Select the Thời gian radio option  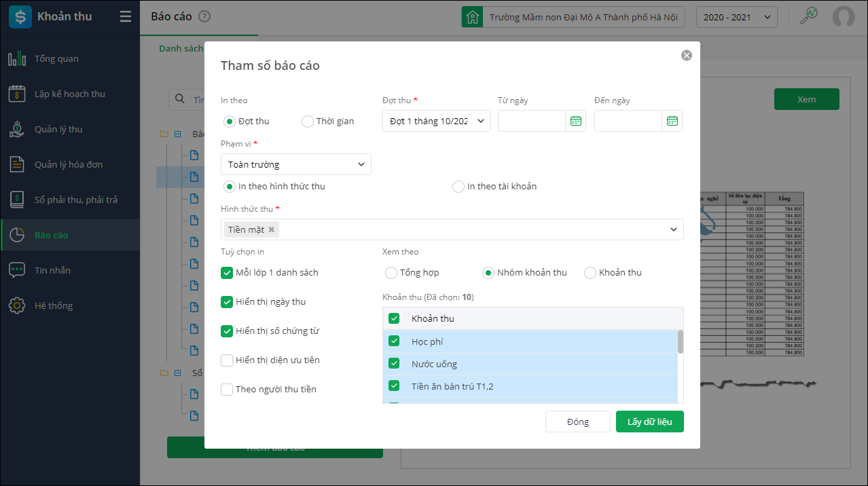click(308, 121)
